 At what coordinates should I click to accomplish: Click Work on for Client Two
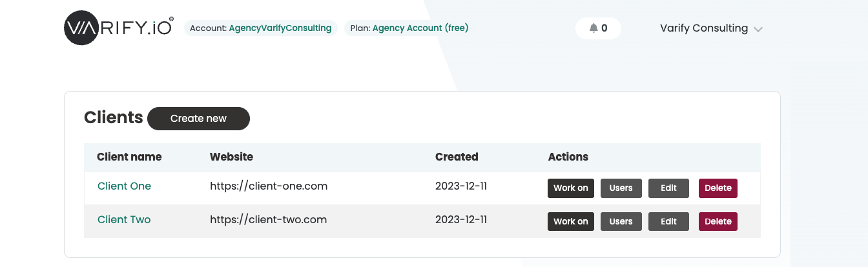click(571, 221)
